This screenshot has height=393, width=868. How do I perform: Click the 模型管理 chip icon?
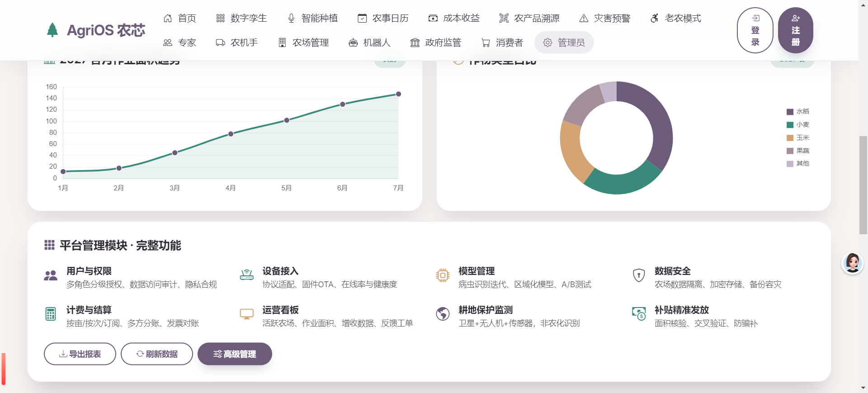(443, 275)
